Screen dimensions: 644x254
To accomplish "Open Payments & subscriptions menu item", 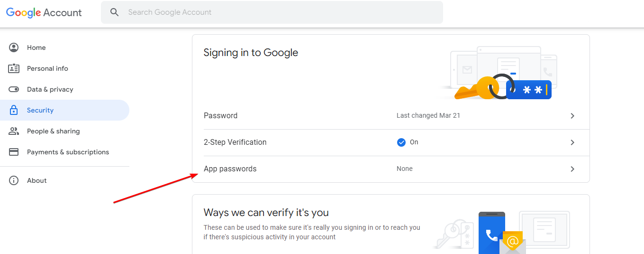I will (x=68, y=152).
